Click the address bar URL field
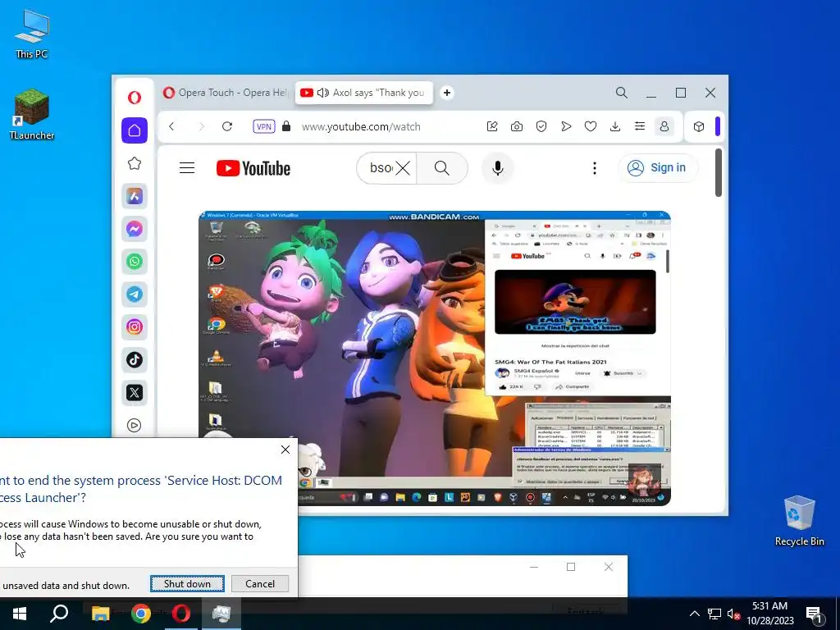Image resolution: width=840 pixels, height=630 pixels. point(361,126)
